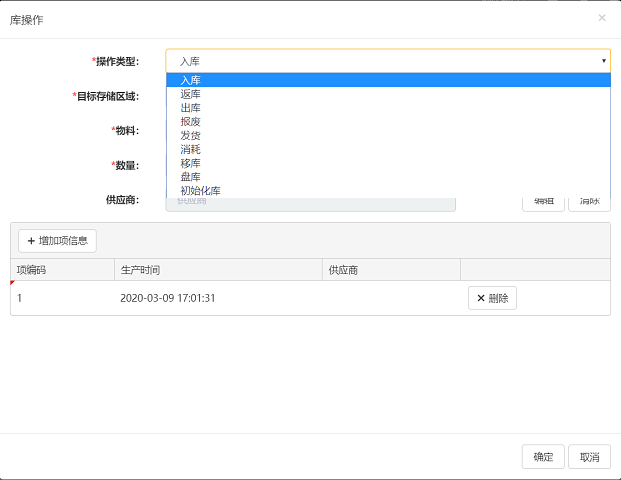This screenshot has width=621, height=480.
Task: Choose the 消耗 option
Action: coord(190,150)
